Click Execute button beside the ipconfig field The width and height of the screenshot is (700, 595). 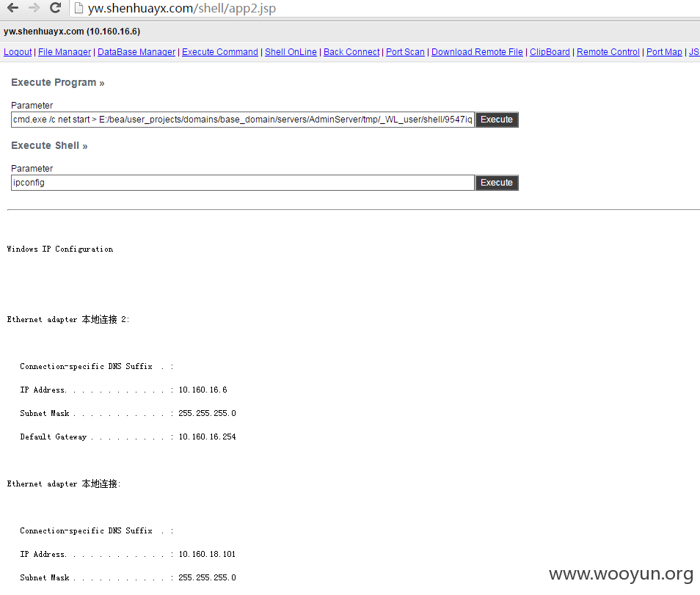(497, 183)
